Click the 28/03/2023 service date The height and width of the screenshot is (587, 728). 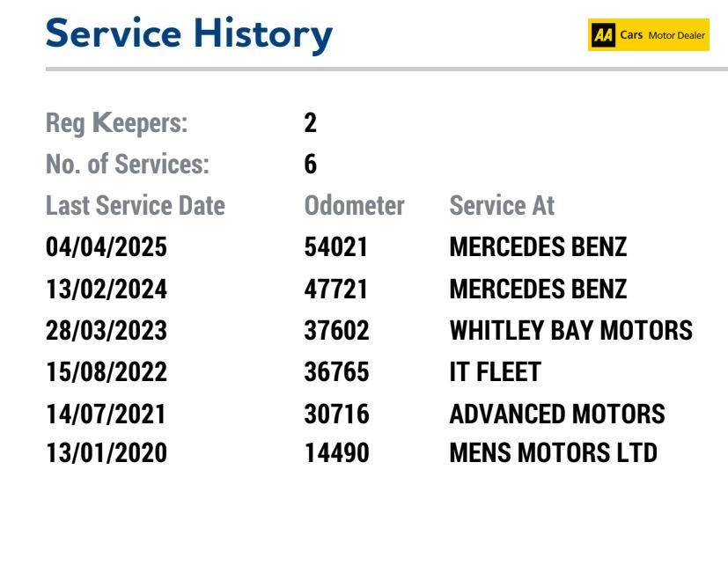click(106, 330)
